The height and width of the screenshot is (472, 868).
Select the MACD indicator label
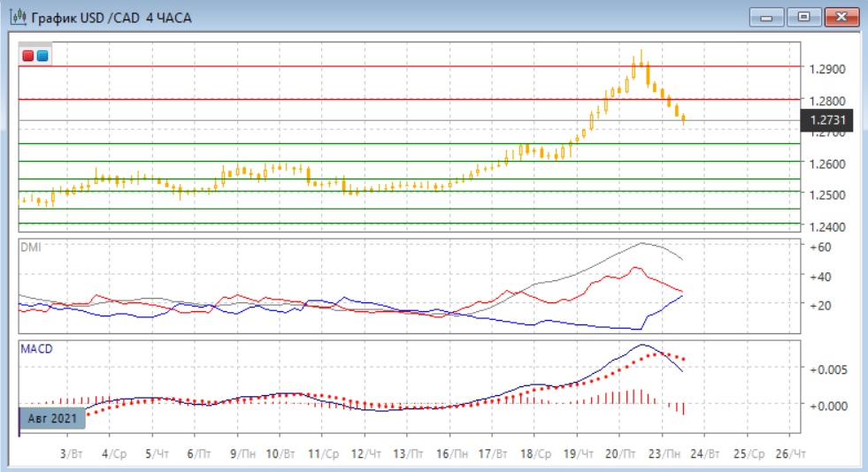tap(36, 349)
